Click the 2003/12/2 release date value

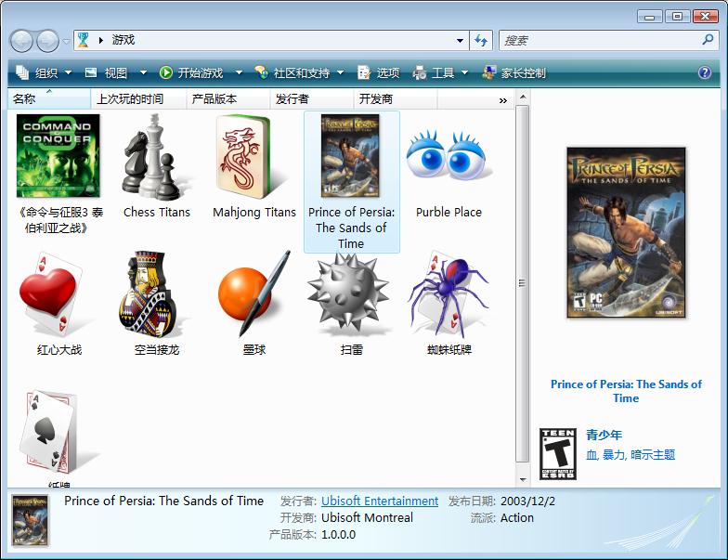pyautogui.click(x=527, y=501)
